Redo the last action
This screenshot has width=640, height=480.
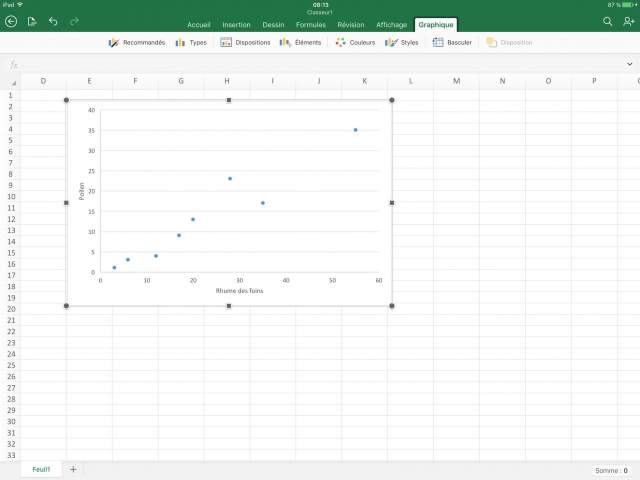pyautogui.click(x=74, y=21)
